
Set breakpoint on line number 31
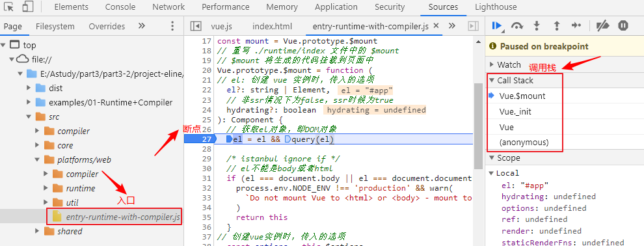[207, 178]
